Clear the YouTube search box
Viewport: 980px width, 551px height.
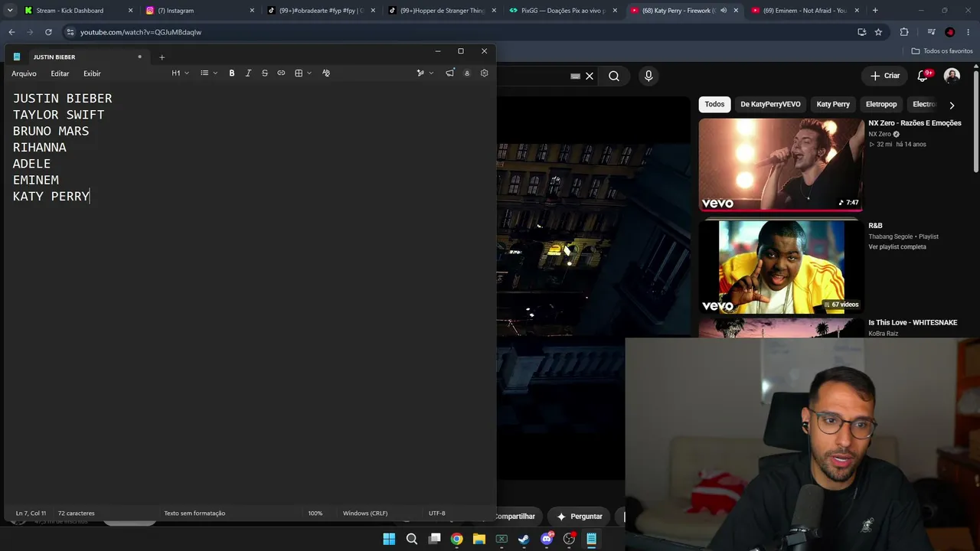pos(590,76)
